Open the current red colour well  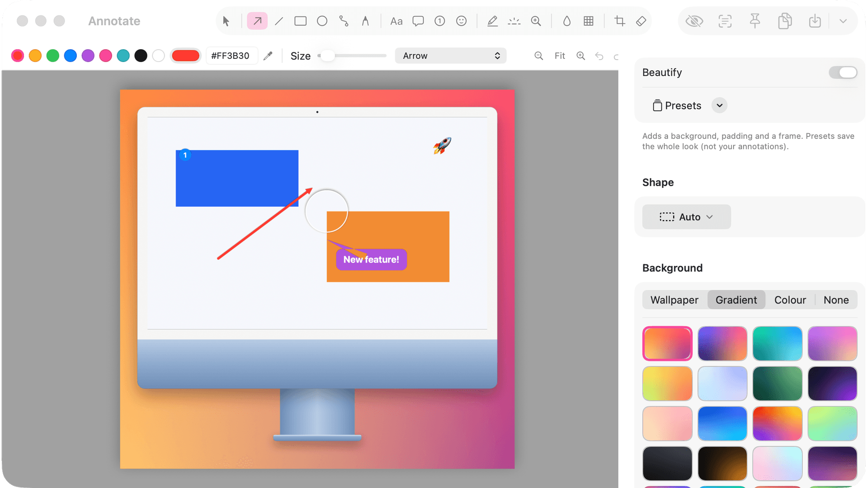(x=186, y=56)
